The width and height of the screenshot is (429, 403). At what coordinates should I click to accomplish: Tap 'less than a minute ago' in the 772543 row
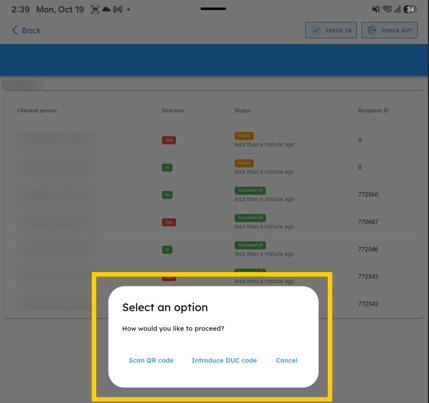[264, 281]
